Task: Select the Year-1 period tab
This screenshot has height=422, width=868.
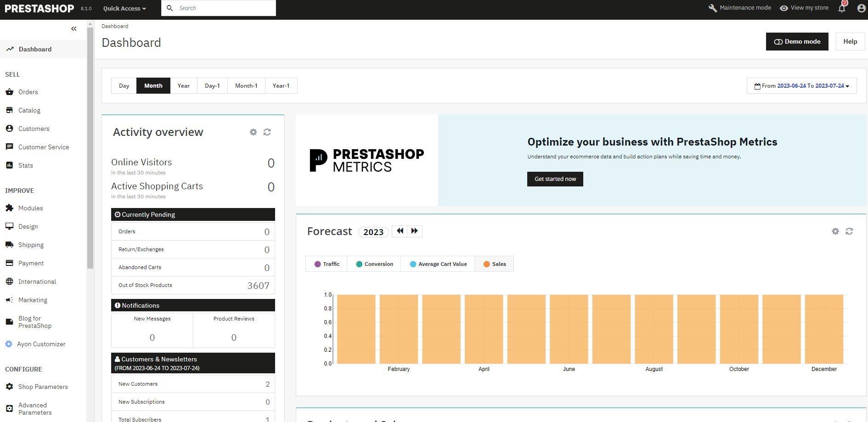Action: (281, 86)
